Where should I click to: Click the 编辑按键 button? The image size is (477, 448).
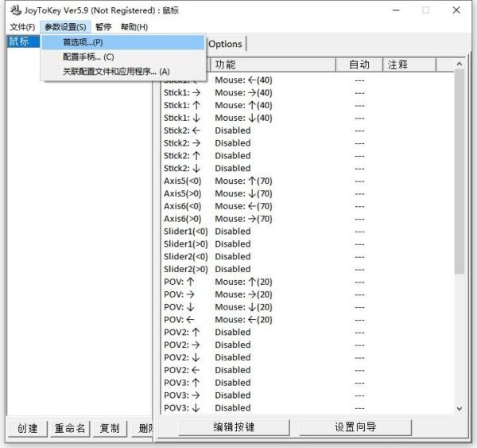click(x=234, y=427)
